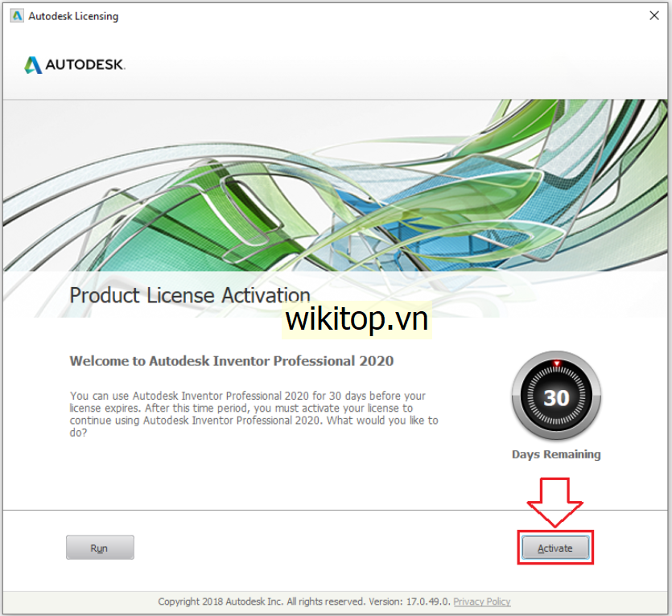Click the license expiry description paragraph
Screen dimensions: 672x616
coord(254,414)
